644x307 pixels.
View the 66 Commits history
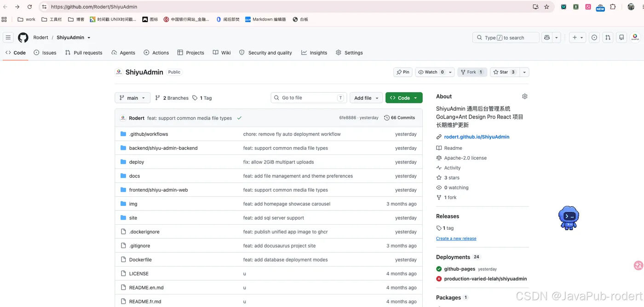[400, 118]
